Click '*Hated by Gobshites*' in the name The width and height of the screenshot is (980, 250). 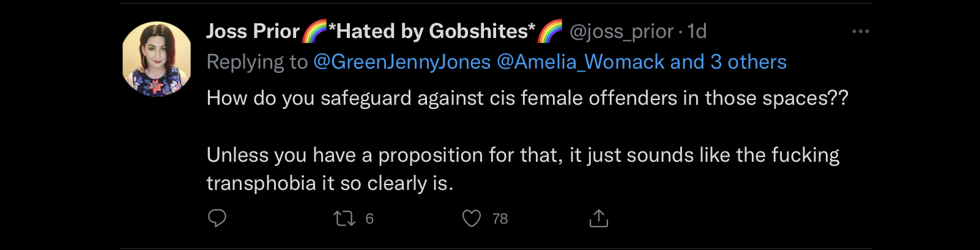point(432,31)
